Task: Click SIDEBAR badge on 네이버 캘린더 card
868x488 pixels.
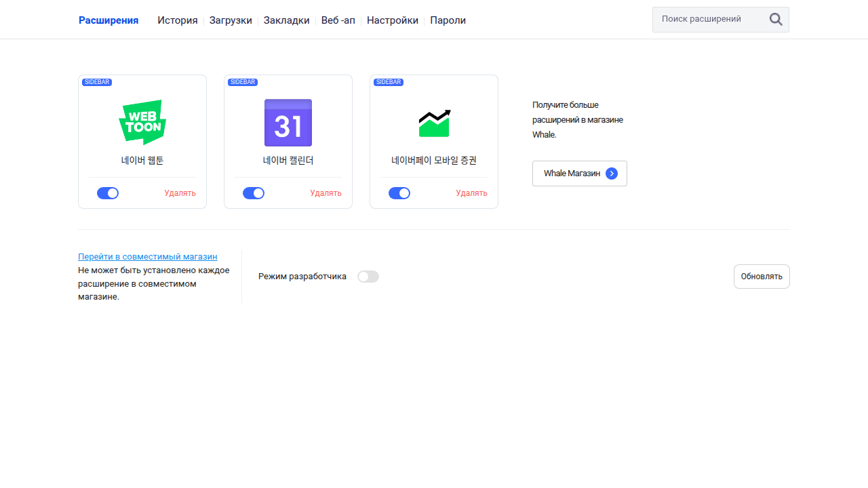Action: pos(243,82)
